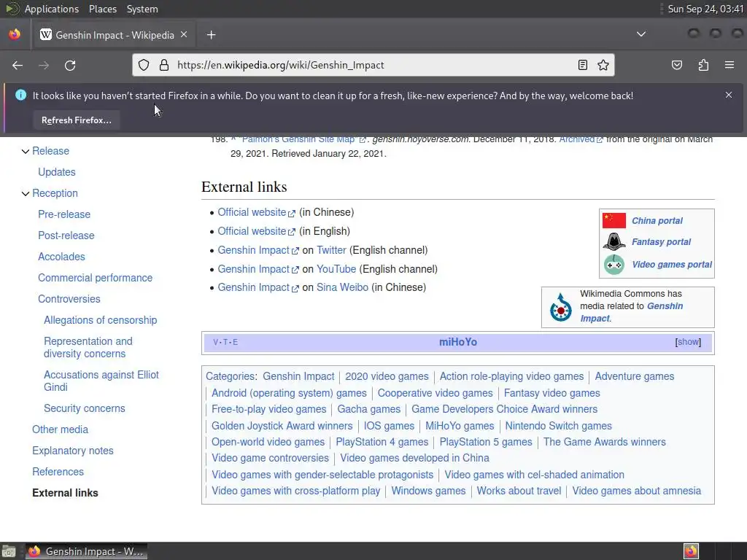747x560 pixels.
Task: Click the Refresh Firefox button
Action: click(x=76, y=120)
